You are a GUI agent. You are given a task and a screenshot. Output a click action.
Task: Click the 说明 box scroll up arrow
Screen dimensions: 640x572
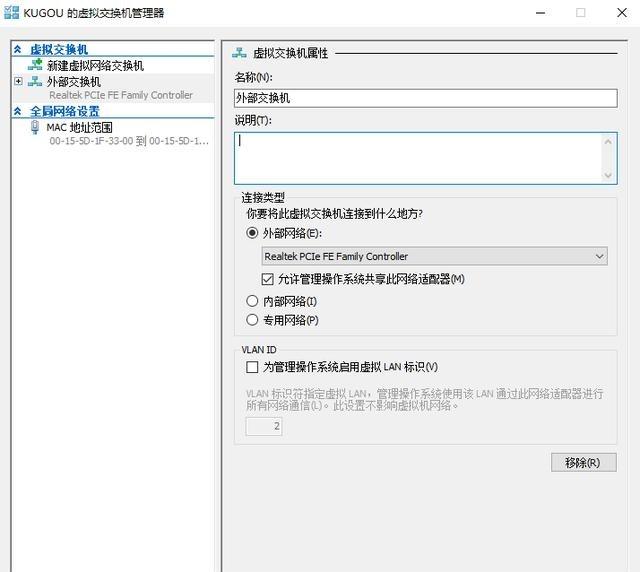tap(608, 142)
